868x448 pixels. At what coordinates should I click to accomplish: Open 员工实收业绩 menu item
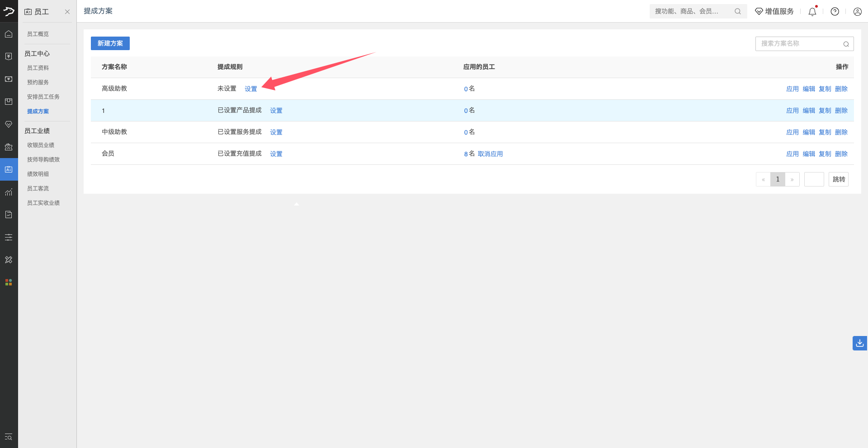[43, 203]
